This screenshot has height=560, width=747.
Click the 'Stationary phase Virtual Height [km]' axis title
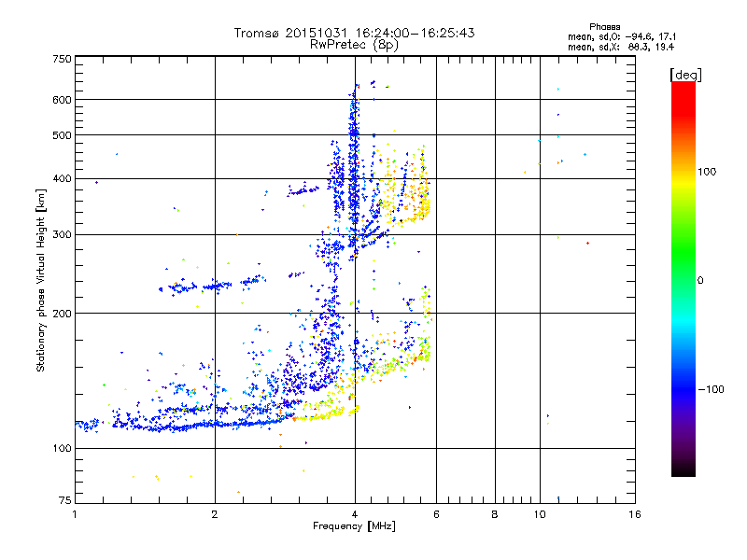coord(41,281)
